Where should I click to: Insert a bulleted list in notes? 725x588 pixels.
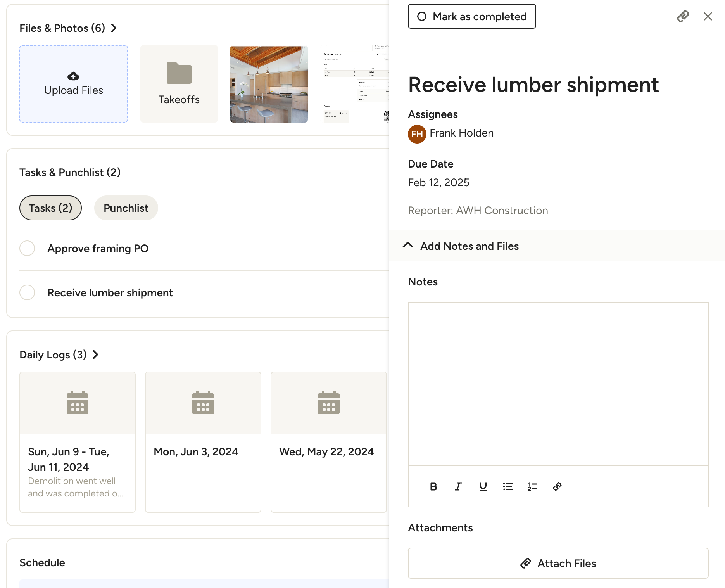coord(507,486)
